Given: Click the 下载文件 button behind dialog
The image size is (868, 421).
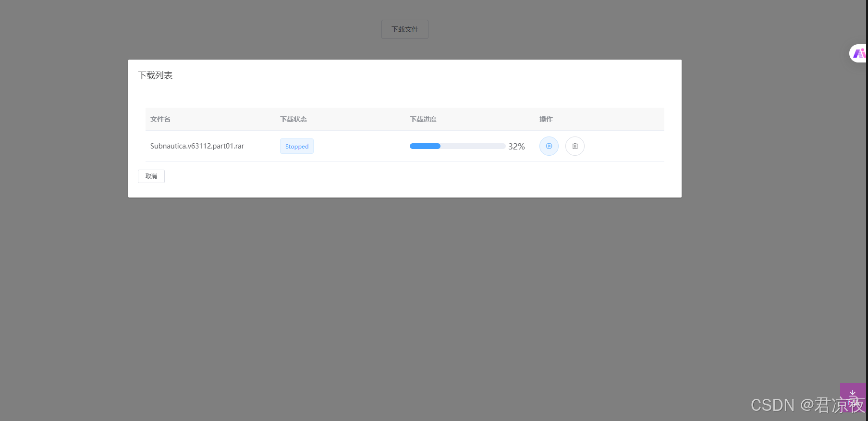Looking at the screenshot, I should tap(405, 29).
